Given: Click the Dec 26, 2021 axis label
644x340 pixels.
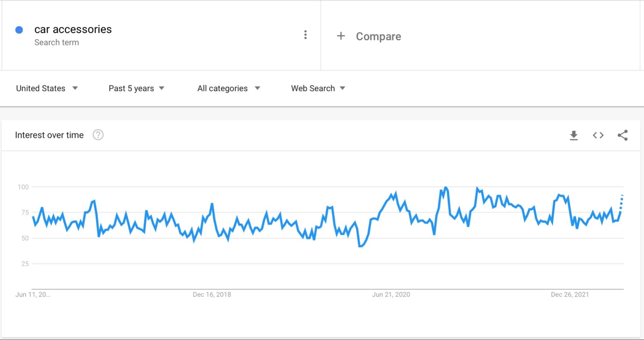Looking at the screenshot, I should pyautogui.click(x=570, y=294).
